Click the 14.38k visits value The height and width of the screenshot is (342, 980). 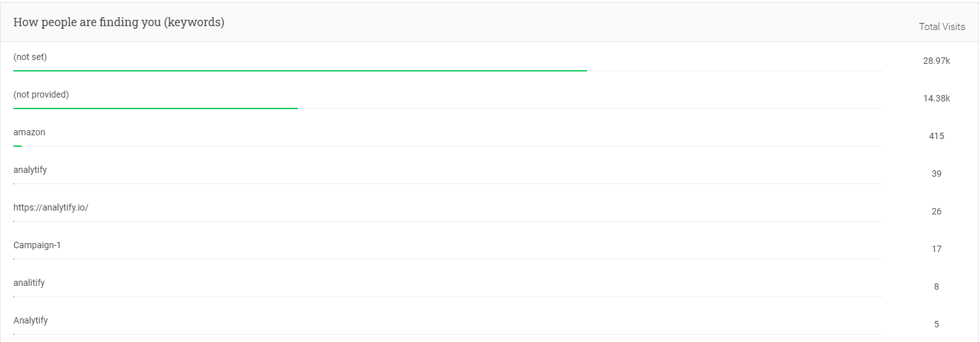click(937, 98)
